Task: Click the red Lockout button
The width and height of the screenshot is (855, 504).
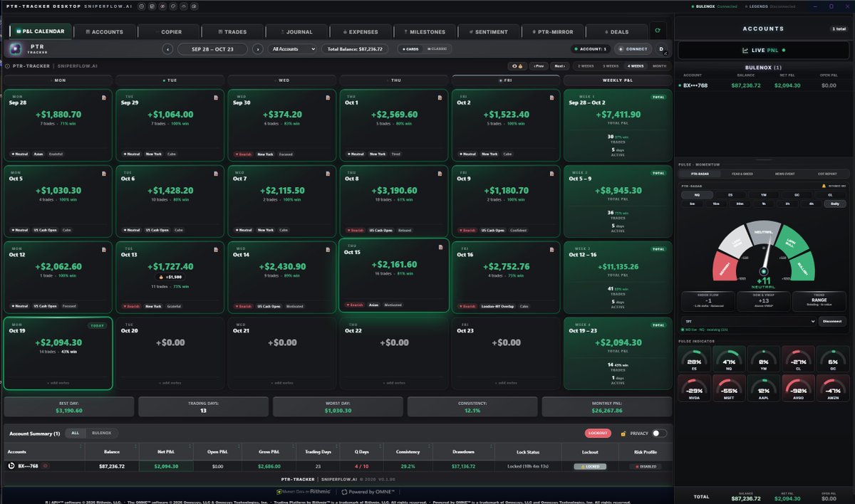Action: tap(598, 433)
